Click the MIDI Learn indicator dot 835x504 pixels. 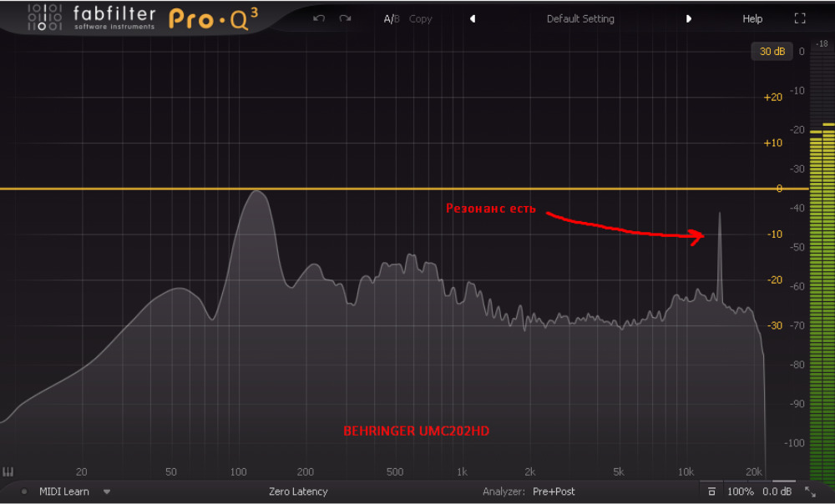coord(24,491)
